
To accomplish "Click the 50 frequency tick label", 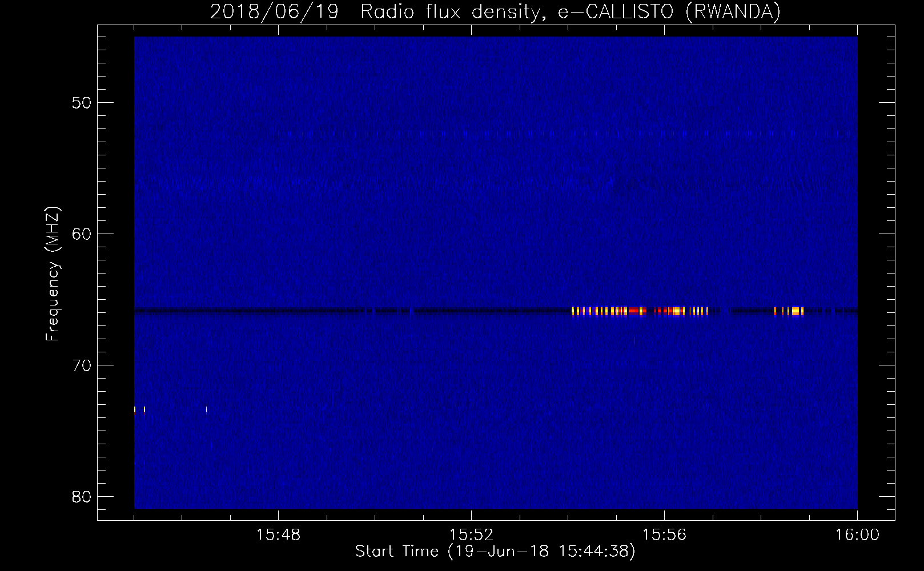I will pos(82,103).
